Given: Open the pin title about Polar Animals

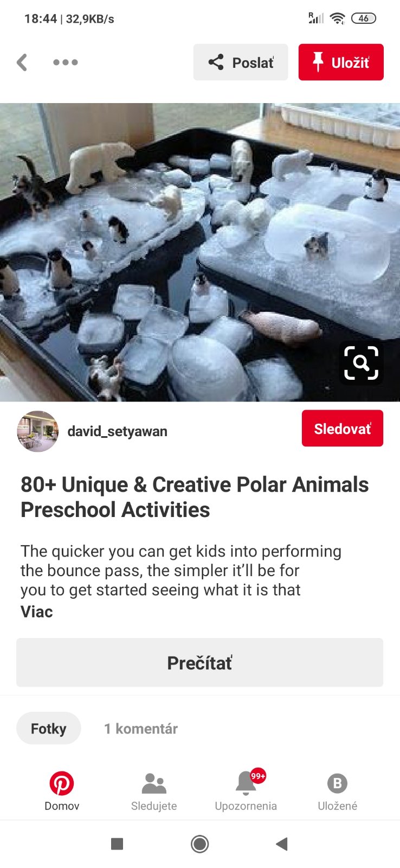Looking at the screenshot, I should click(x=195, y=497).
